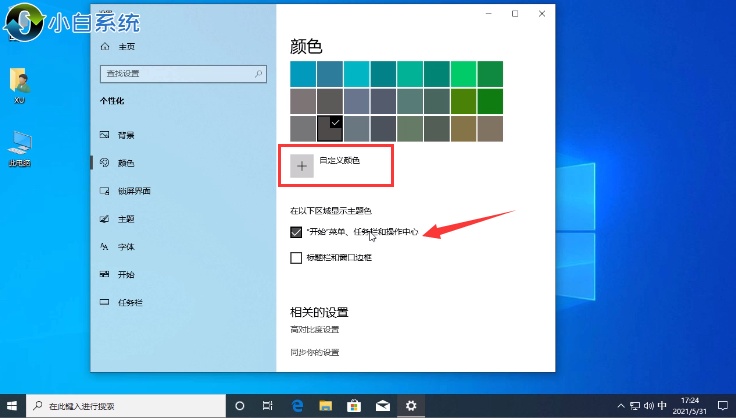Viewport: 736px width, 418px height.
Task: Open the 高对比度设置 link
Action: pyautogui.click(x=315, y=330)
